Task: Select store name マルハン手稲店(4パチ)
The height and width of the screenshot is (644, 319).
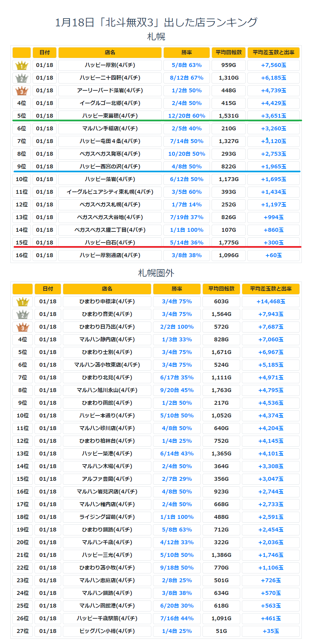Action: [110, 128]
